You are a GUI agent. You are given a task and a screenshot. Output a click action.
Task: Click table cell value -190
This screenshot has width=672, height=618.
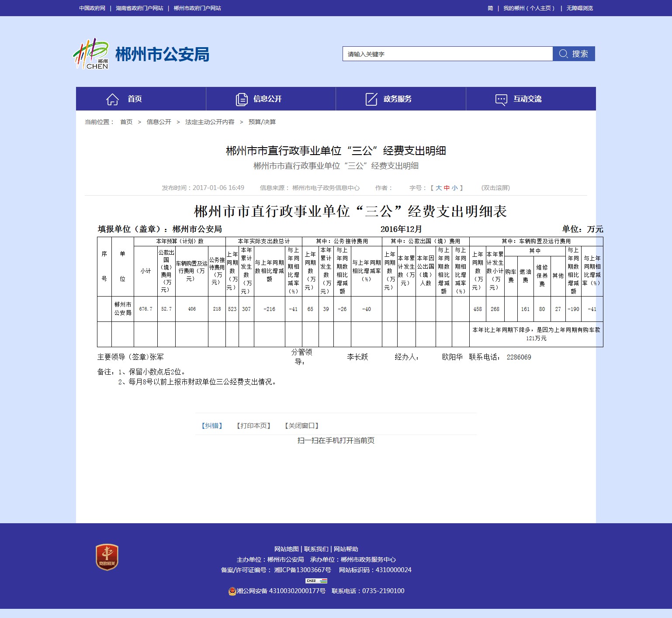[x=573, y=309]
